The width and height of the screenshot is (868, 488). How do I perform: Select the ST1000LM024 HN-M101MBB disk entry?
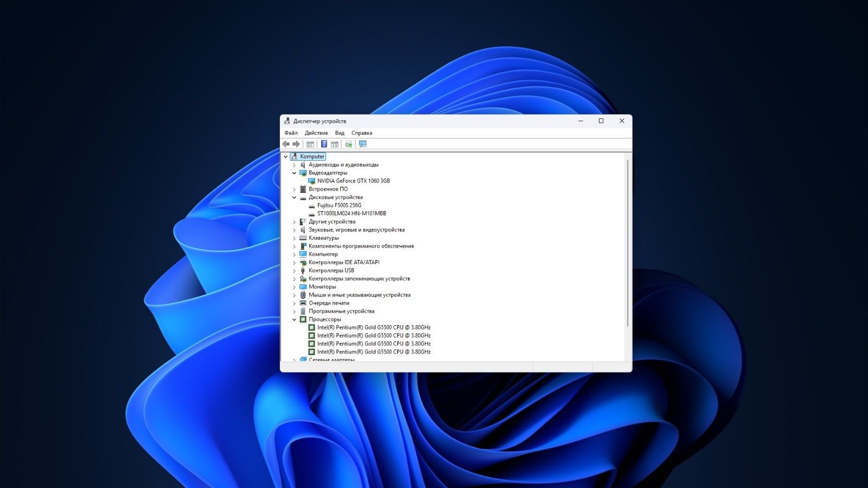[x=352, y=213]
